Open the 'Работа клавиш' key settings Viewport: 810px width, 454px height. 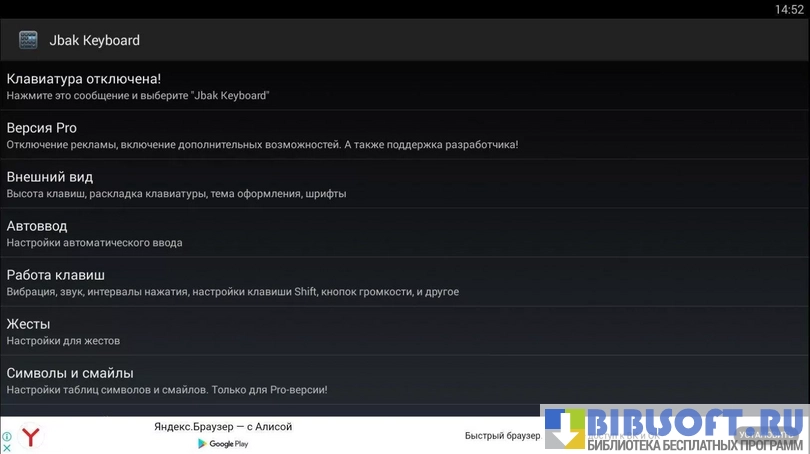[56, 275]
